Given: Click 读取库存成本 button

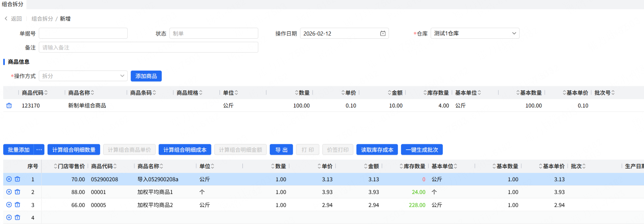Looking at the screenshot, I should tap(377, 150).
